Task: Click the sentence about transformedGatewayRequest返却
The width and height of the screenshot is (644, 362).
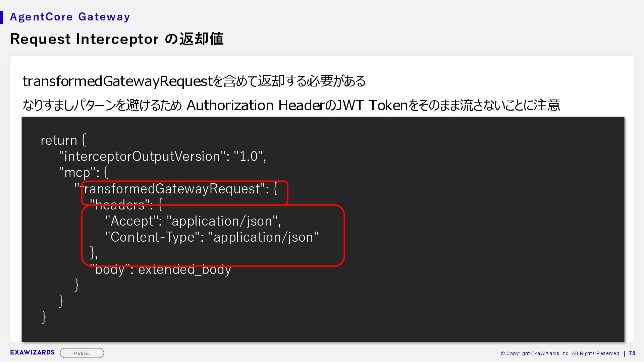Action: (194, 81)
